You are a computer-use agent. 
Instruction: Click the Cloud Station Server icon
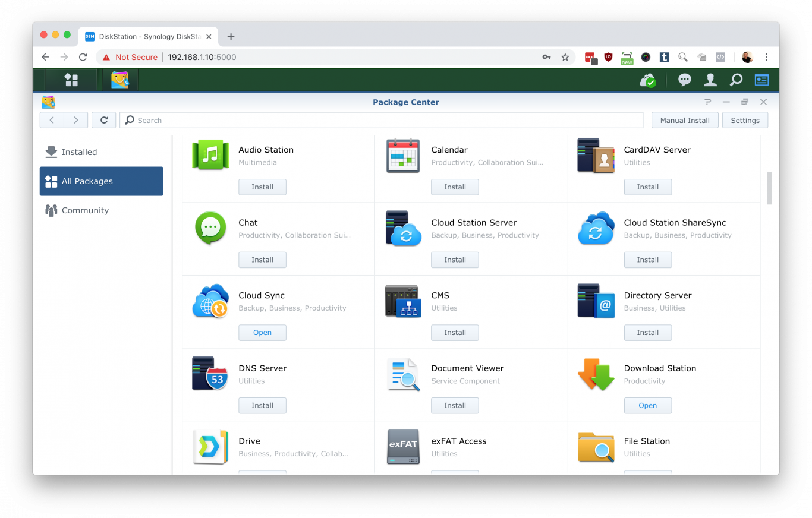click(x=403, y=228)
